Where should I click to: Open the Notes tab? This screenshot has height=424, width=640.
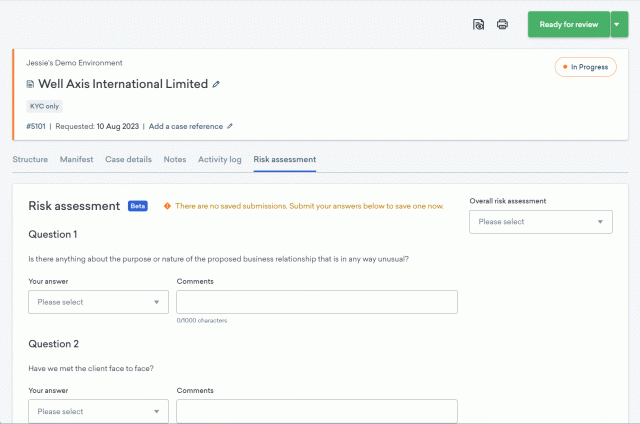click(x=174, y=159)
